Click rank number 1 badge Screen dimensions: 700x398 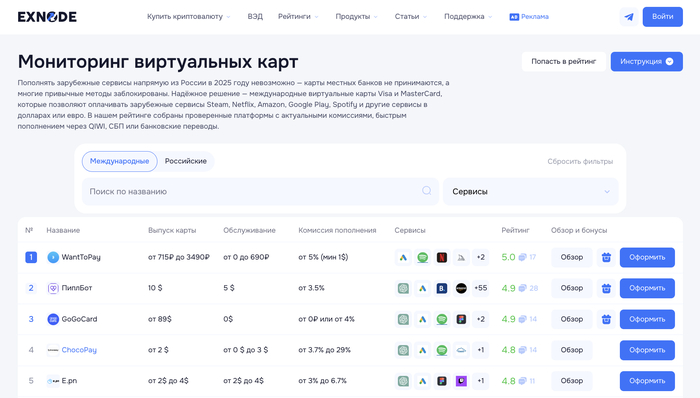tap(31, 257)
